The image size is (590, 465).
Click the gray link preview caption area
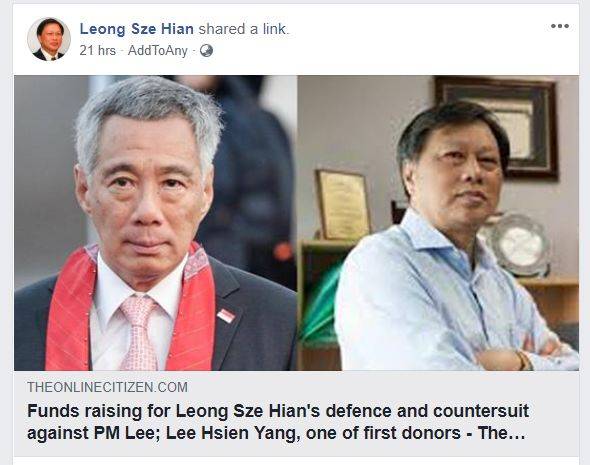point(297,413)
